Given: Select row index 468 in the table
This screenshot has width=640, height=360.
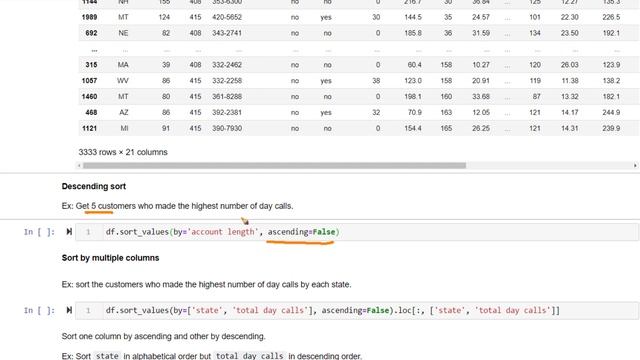Looking at the screenshot, I should (x=91, y=112).
